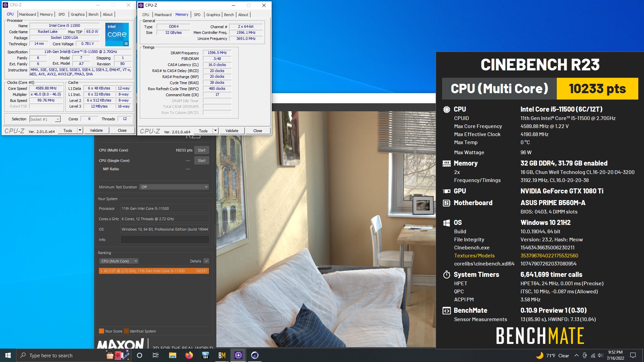Click the Meet Now tray icon
Image resolution: width=644 pixels, height=362 pixels.
tap(585, 356)
